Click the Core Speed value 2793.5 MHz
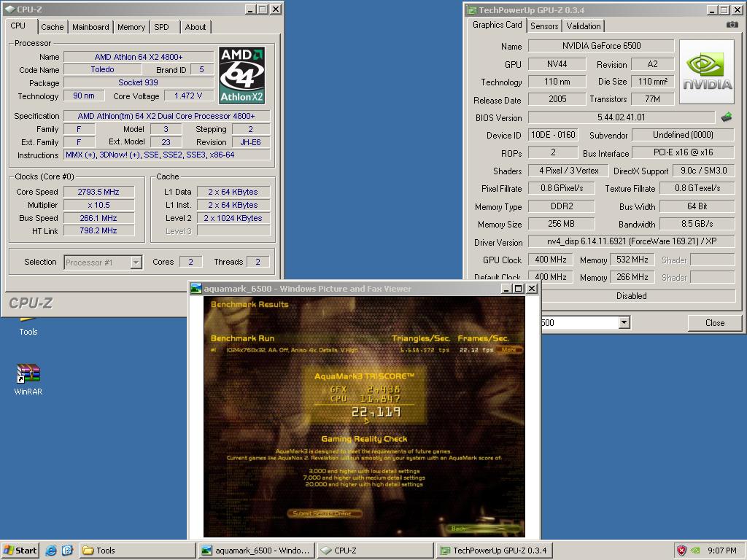Screen dimensions: 747x560 click(98, 192)
